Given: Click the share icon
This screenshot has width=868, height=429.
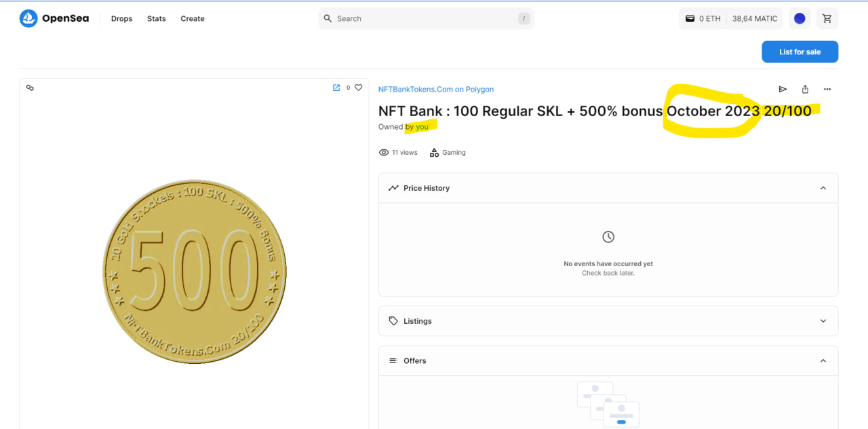Looking at the screenshot, I should click(805, 89).
